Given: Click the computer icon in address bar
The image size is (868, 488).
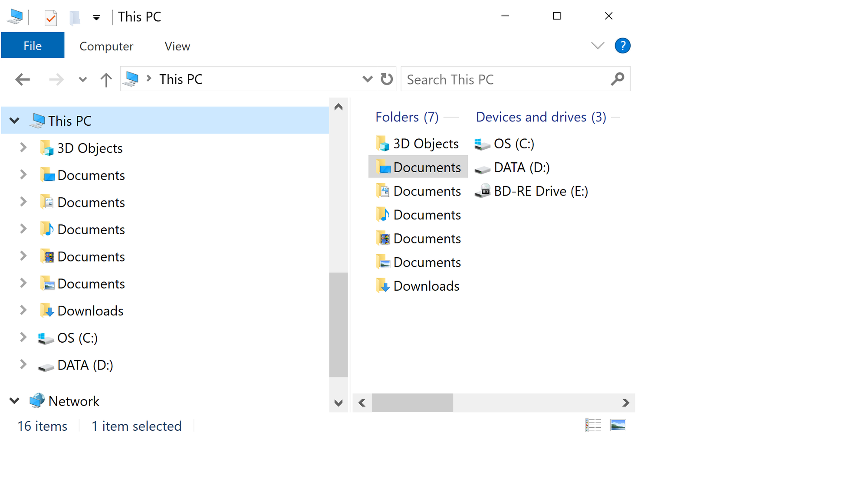Looking at the screenshot, I should click(131, 79).
